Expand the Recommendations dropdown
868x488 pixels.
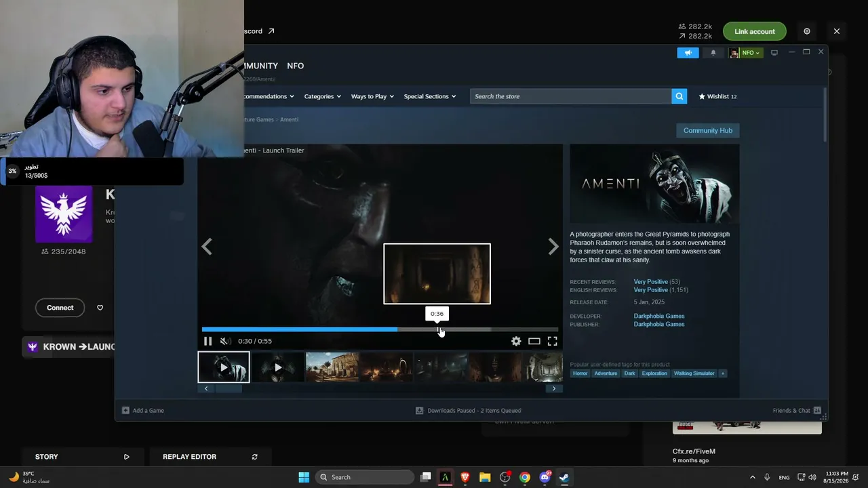click(x=269, y=96)
